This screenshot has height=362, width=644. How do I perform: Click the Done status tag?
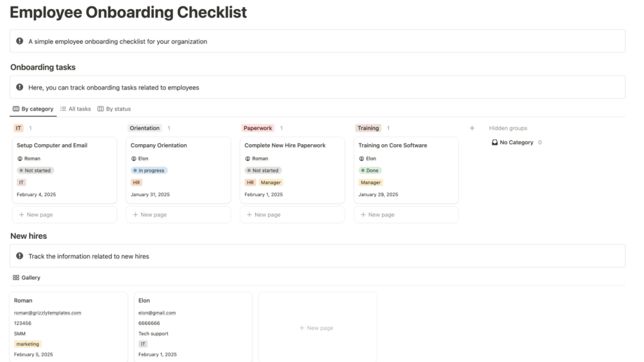tap(370, 170)
